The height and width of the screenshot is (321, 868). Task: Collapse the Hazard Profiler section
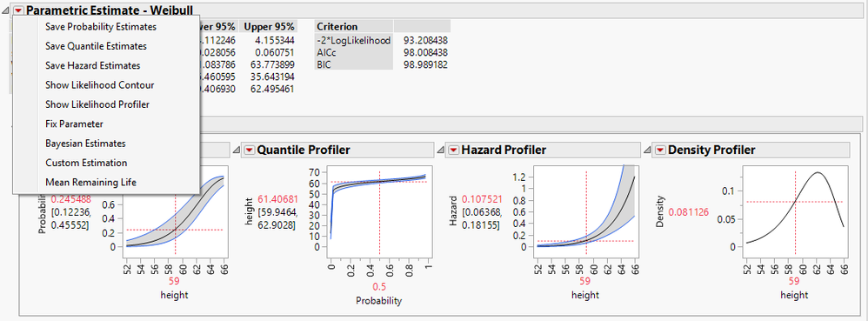(x=441, y=150)
